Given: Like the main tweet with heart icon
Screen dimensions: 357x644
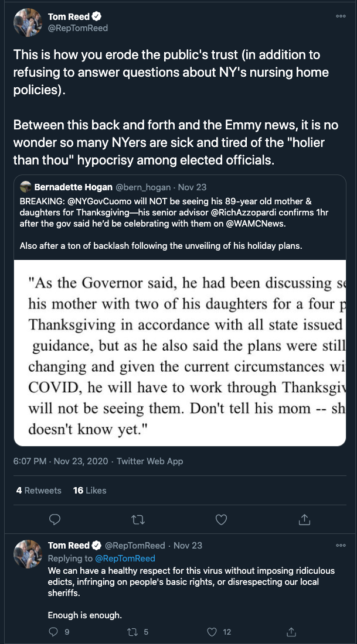Looking at the screenshot, I should (x=221, y=519).
